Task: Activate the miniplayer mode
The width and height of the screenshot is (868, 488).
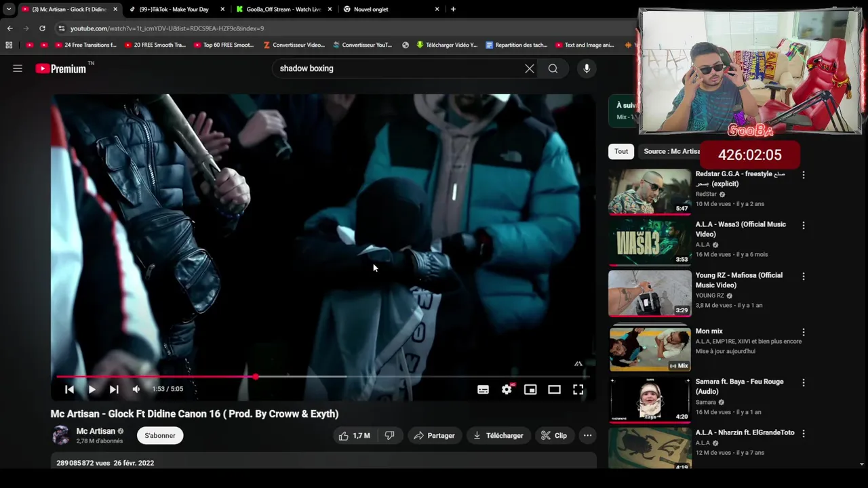Action: pos(530,390)
